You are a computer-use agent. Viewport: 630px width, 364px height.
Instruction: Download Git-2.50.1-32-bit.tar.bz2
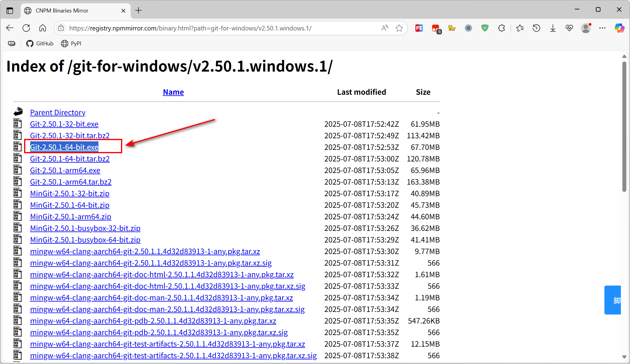pos(69,136)
